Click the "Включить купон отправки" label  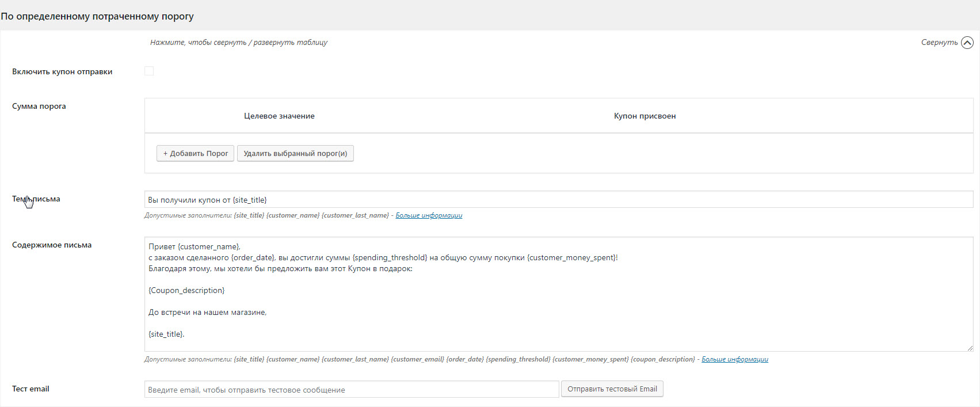coord(62,72)
